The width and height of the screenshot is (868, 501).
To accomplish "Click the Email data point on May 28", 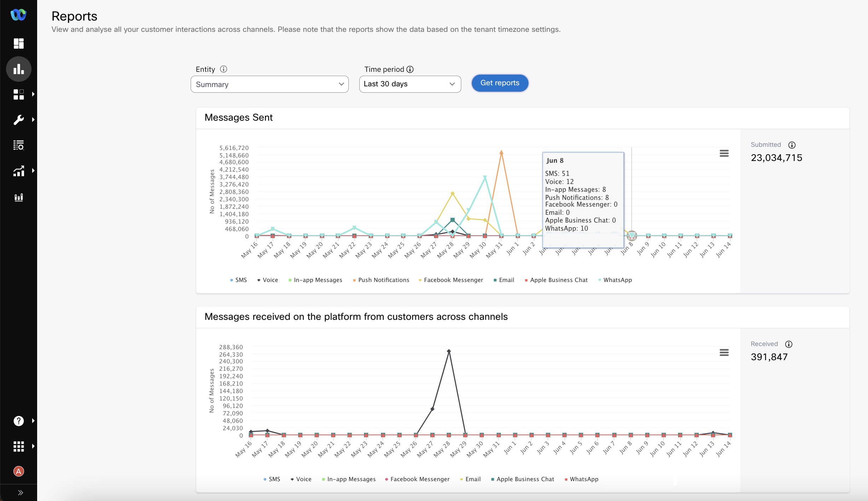I will click(x=452, y=220).
